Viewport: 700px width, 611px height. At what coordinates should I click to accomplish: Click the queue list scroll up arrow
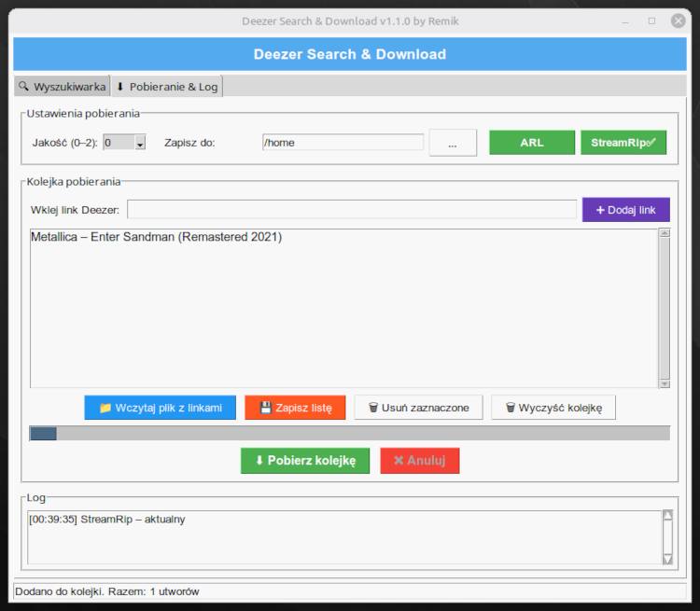(665, 234)
